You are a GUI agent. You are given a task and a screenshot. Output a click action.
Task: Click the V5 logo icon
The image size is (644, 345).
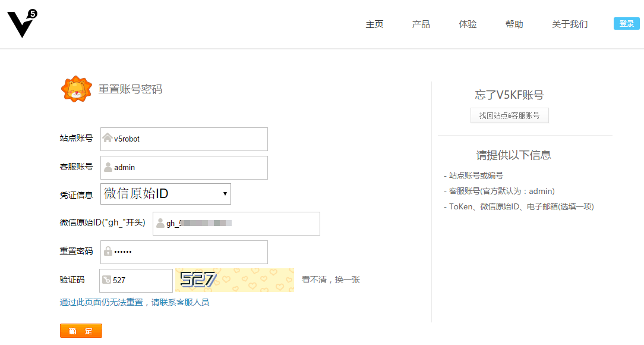coord(23,24)
